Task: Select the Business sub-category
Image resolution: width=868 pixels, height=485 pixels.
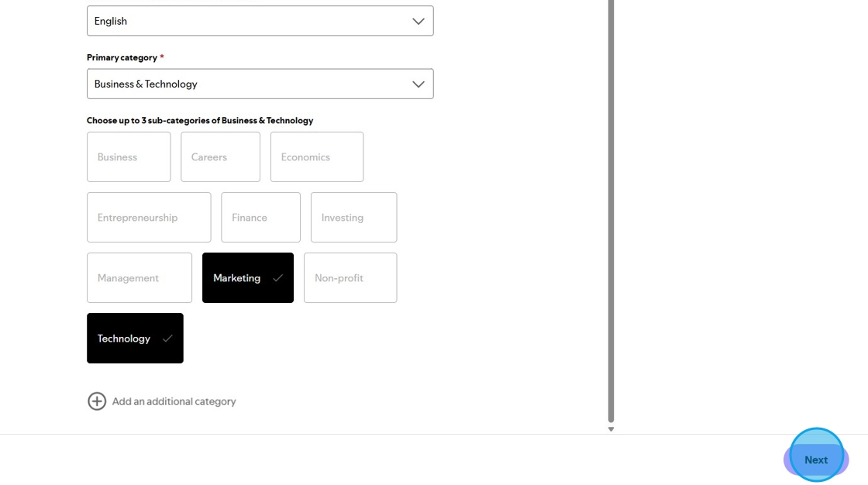Action: 129,157
